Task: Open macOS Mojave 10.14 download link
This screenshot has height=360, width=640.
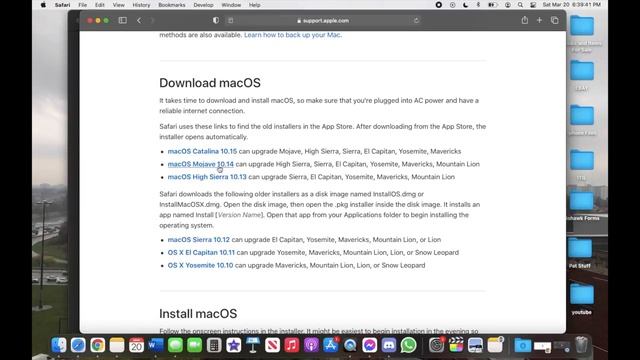Action: coord(200,164)
